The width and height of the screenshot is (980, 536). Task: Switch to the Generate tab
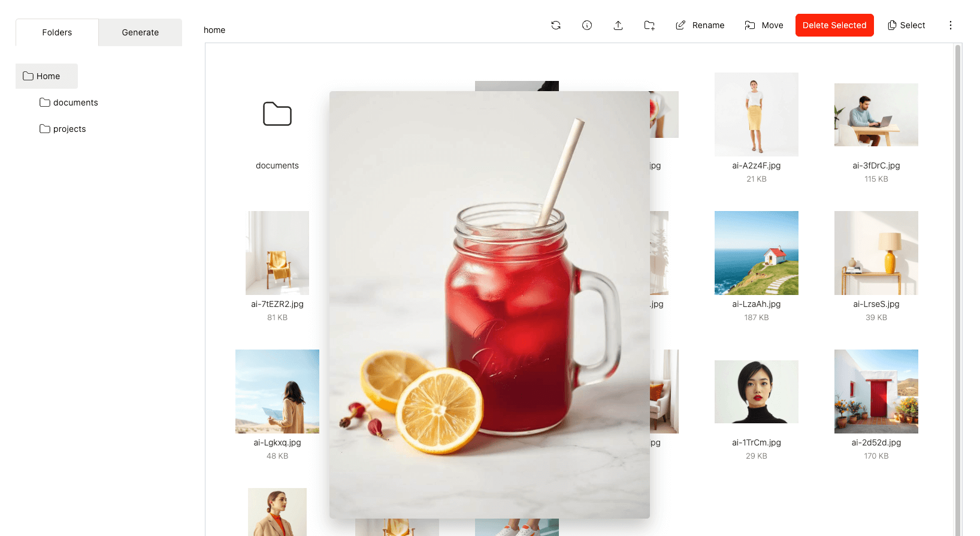[x=140, y=32]
